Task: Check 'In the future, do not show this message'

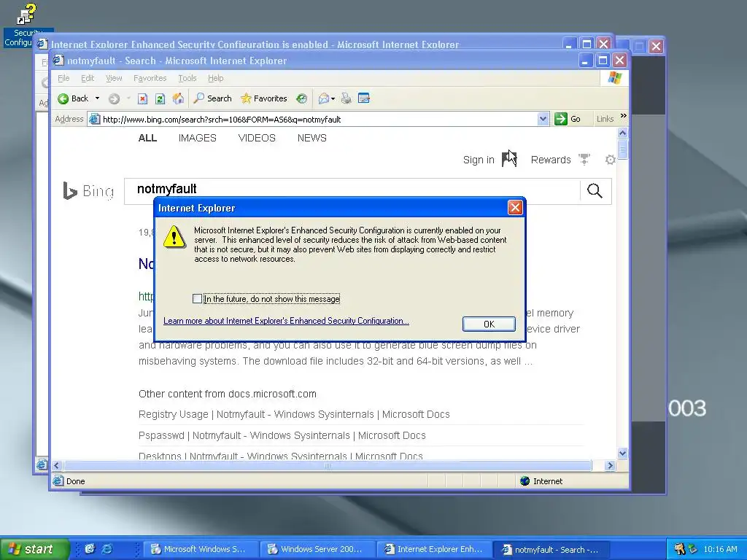Action: tap(197, 298)
